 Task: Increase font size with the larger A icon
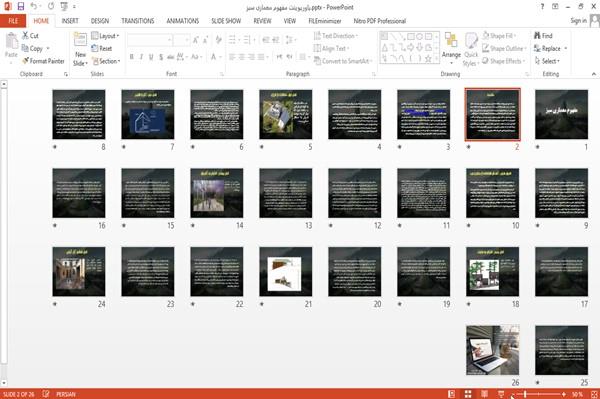pyautogui.click(x=196, y=40)
